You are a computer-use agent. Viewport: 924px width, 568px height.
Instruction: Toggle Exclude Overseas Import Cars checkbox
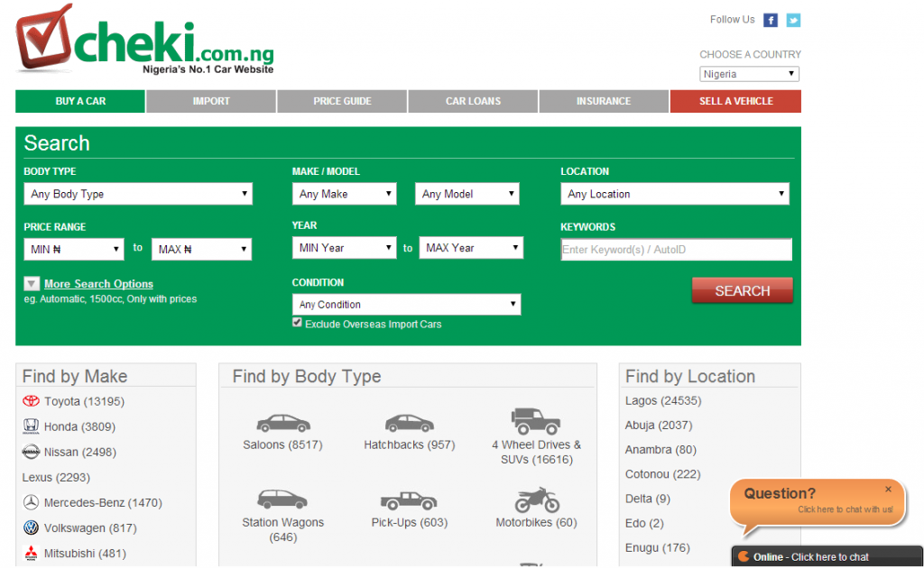click(298, 323)
